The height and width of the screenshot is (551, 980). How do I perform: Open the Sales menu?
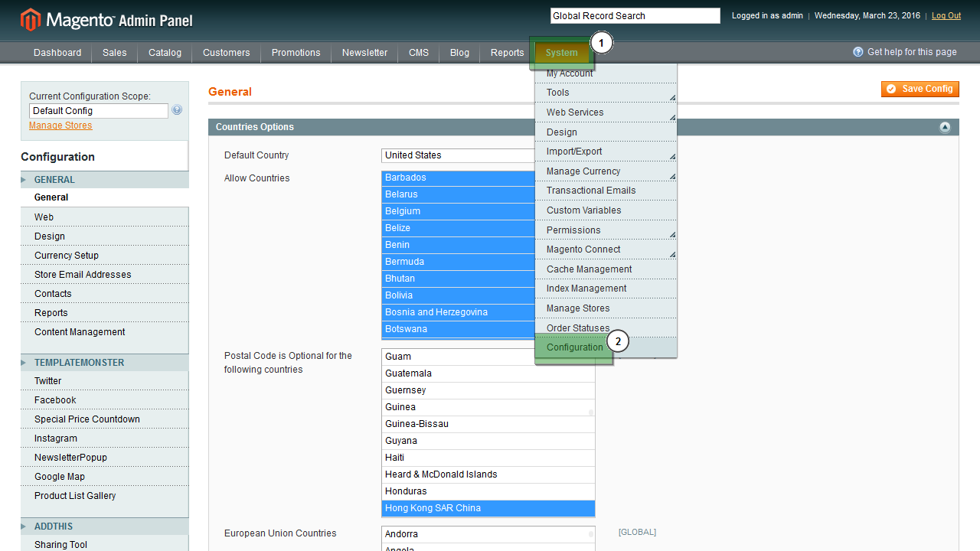pyautogui.click(x=115, y=53)
